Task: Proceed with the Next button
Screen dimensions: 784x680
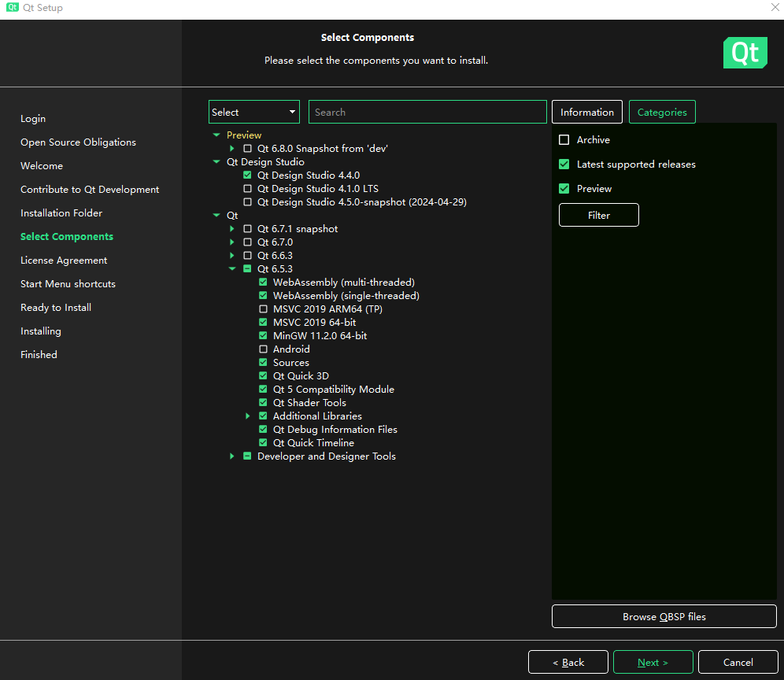Action: (653, 662)
